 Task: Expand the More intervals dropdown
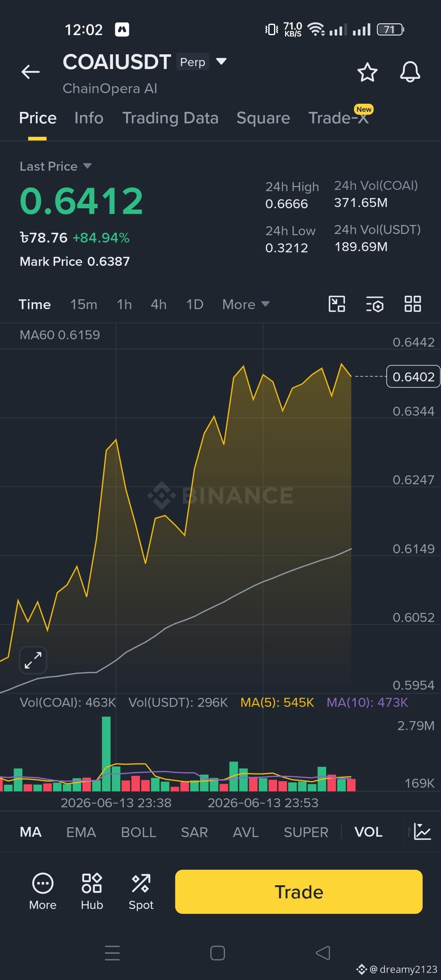tap(246, 304)
